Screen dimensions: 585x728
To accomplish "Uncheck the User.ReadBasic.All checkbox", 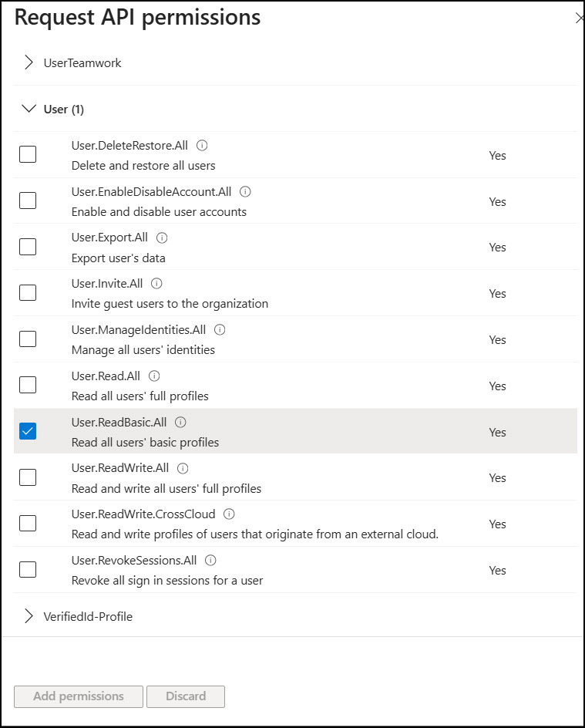I will pos(28,431).
